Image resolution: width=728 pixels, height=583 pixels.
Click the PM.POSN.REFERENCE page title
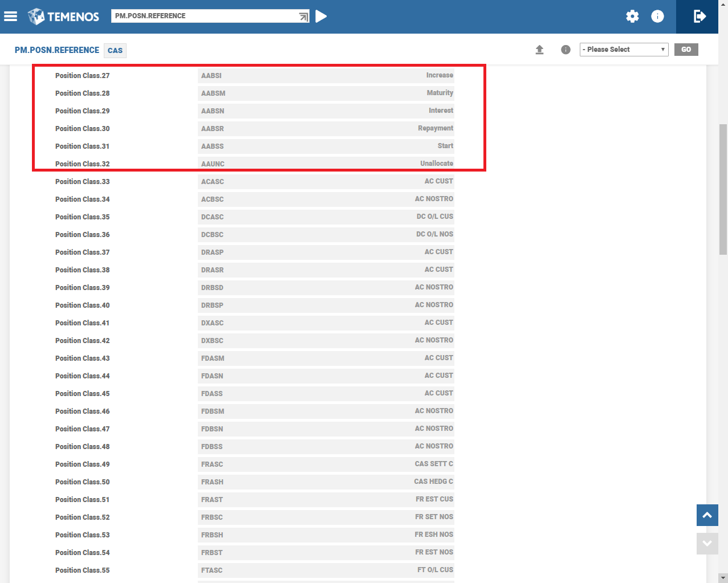point(57,50)
